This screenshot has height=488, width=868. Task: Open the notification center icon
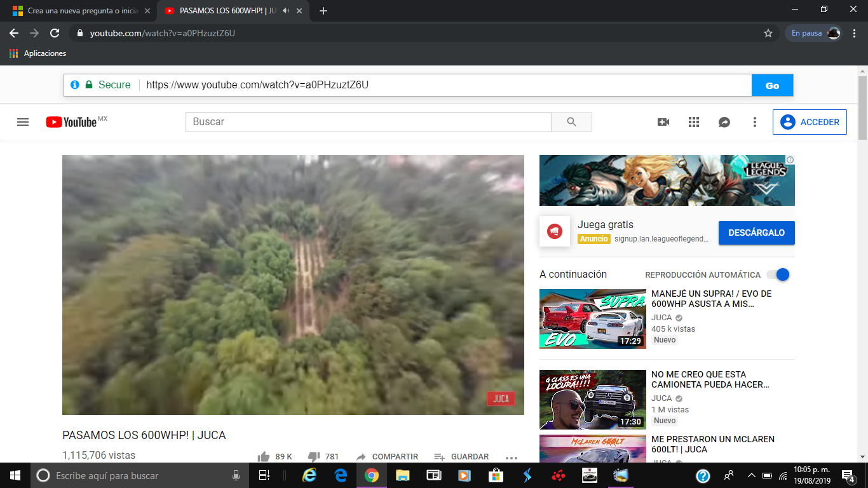click(847, 475)
